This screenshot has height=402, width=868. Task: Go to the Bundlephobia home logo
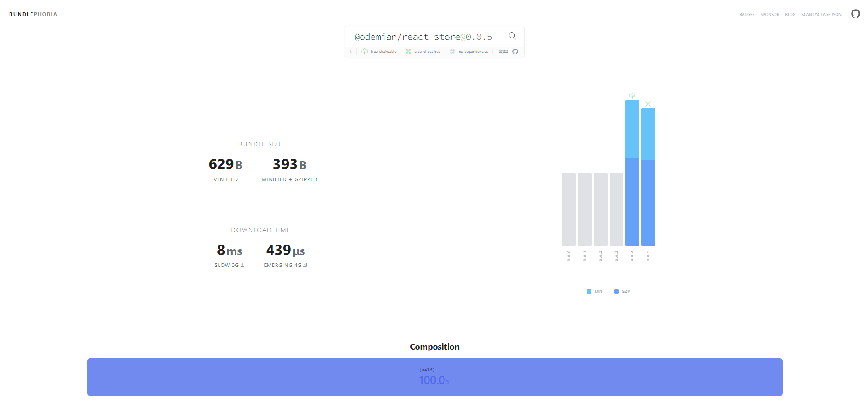coord(33,14)
